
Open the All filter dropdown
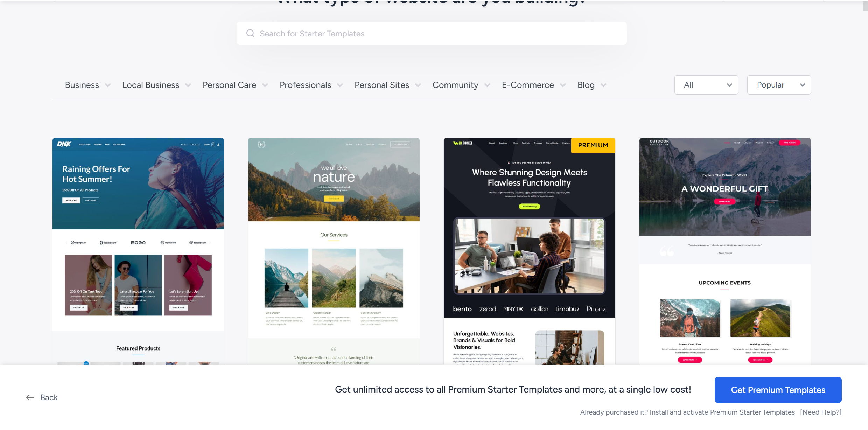(706, 85)
